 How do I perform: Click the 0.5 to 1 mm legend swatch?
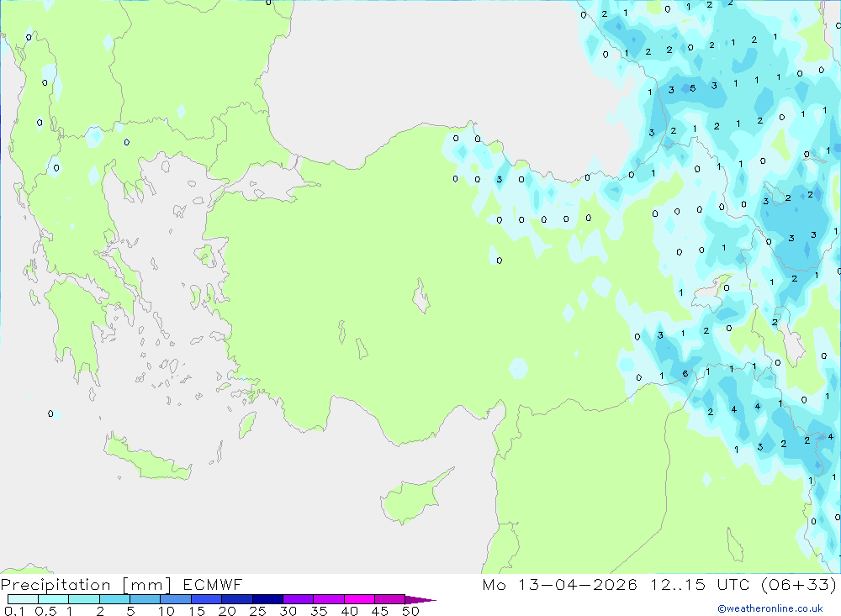click(x=53, y=599)
